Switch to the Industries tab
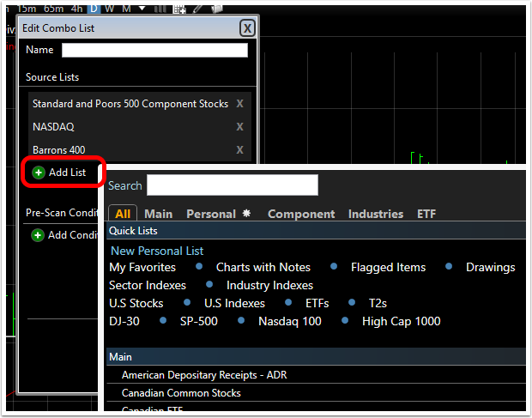The height and width of the screenshot is (418, 532). [x=376, y=214]
